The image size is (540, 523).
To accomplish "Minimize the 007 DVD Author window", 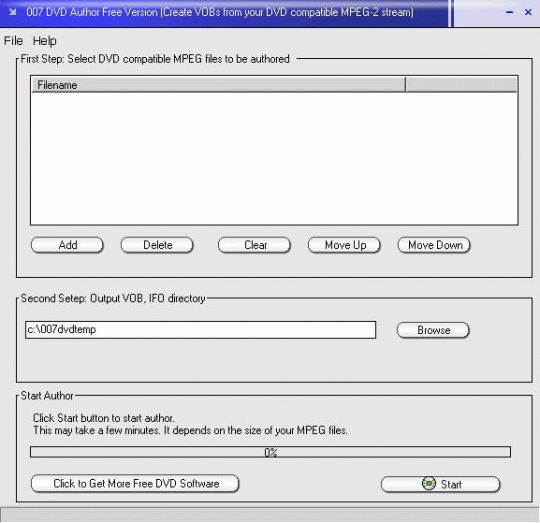I will pyautogui.click(x=509, y=12).
